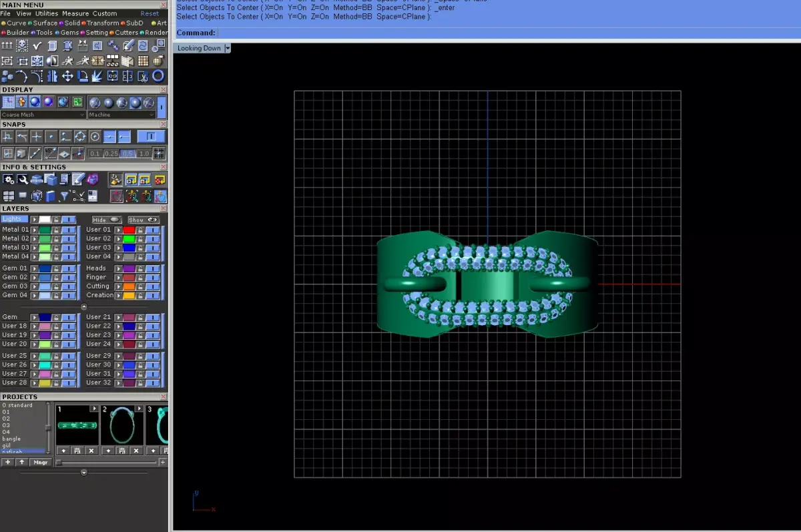Viewport: 801px width, 532px height.
Task: Click the User 01 red color swatch
Action: point(129,230)
